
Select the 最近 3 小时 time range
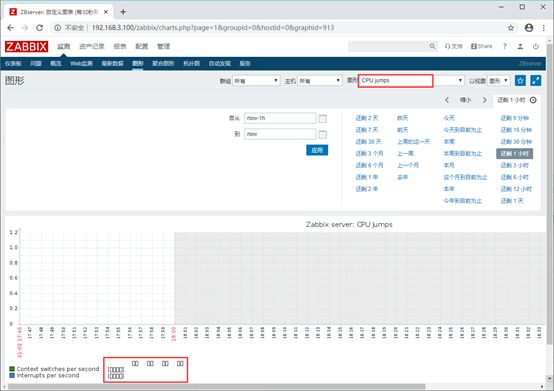(x=514, y=165)
